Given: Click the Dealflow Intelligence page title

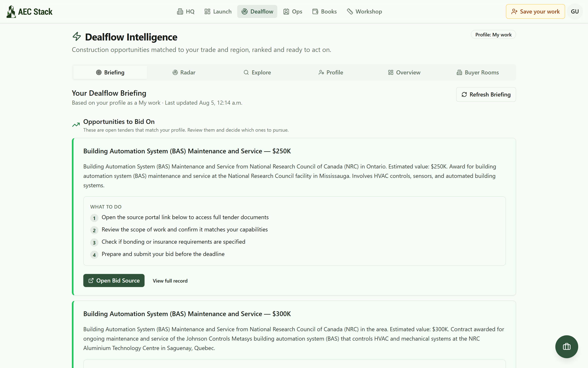Looking at the screenshot, I should tap(131, 37).
